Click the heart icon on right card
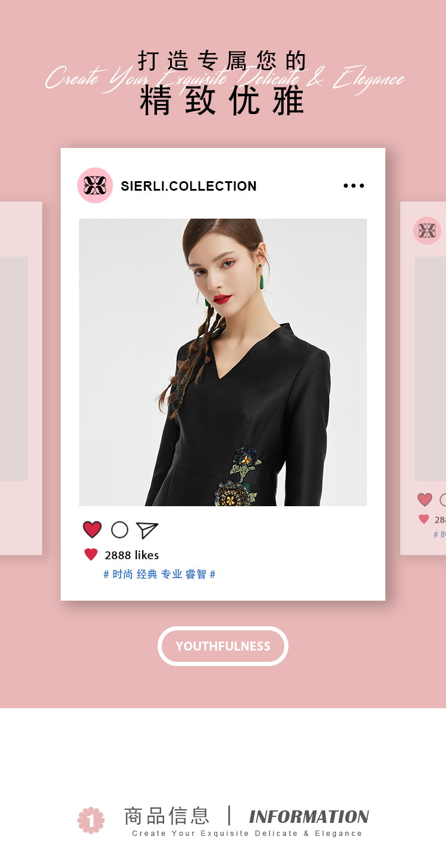Screen dimensions: 446x868 (425, 500)
